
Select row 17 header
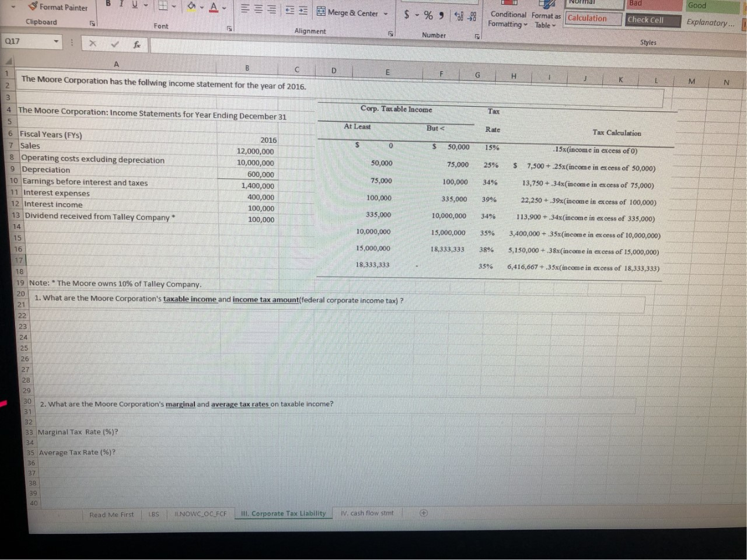click(x=19, y=260)
